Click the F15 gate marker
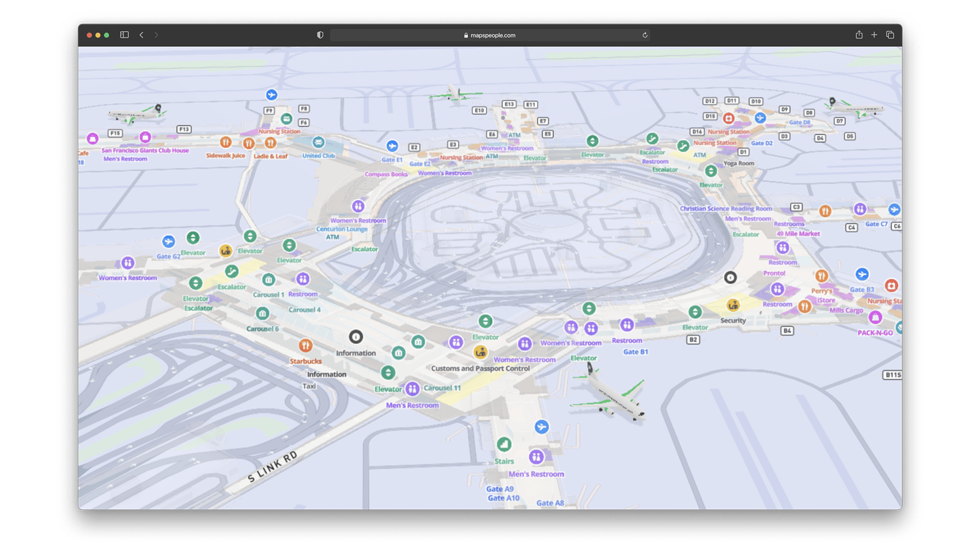This screenshot has height=551, width=980. [115, 133]
